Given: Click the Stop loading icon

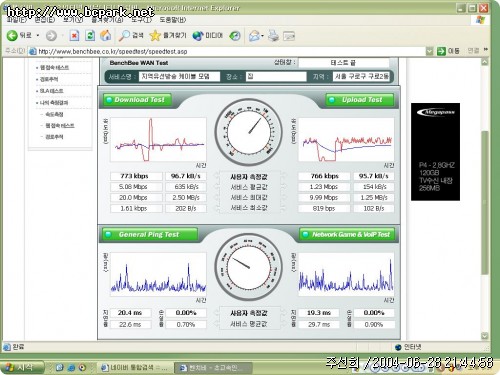Looking at the screenshot, I should (x=74, y=35).
